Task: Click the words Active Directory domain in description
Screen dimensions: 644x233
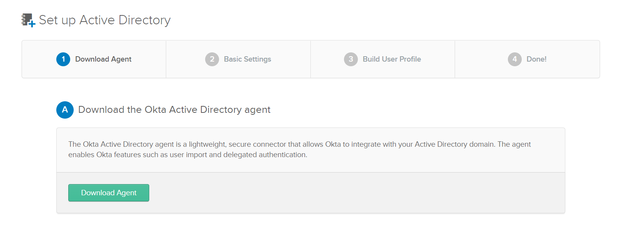Action: 454,144
